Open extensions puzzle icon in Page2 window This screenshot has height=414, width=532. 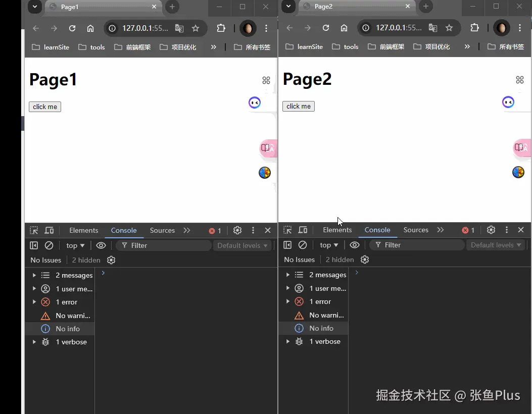point(475,28)
